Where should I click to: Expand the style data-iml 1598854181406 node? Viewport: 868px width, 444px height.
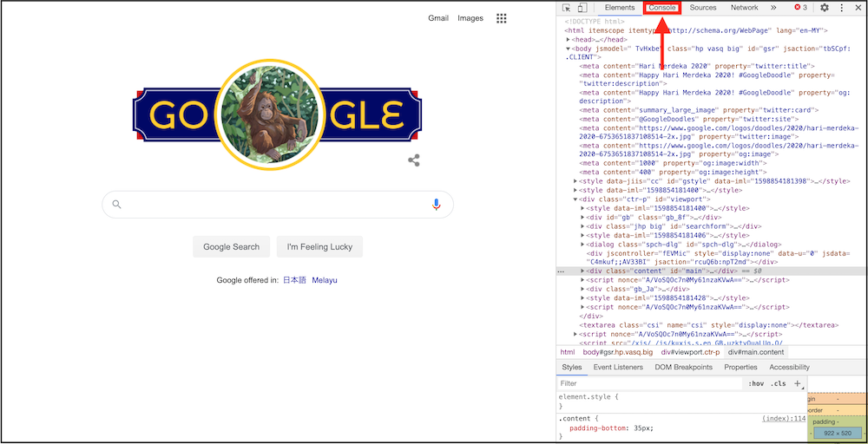[582, 235]
